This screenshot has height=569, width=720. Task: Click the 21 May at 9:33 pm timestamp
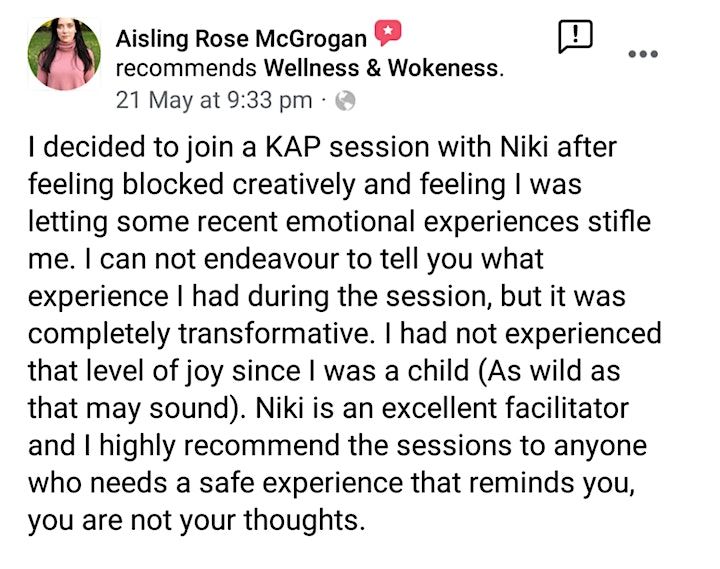[215, 100]
